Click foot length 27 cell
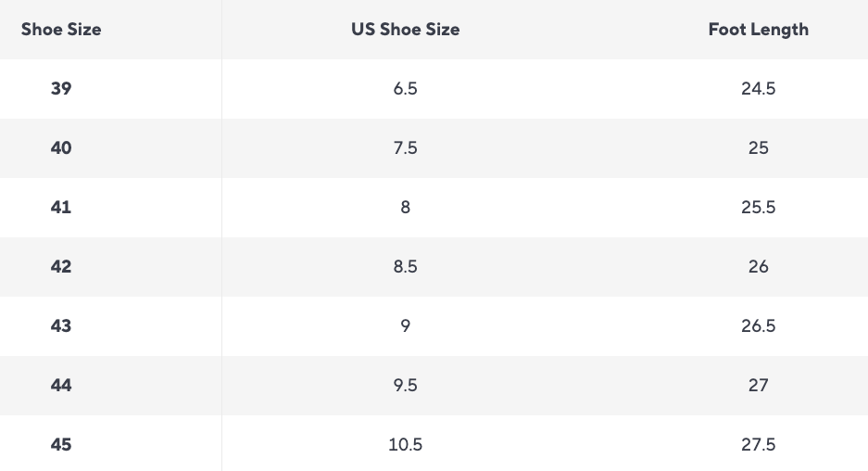 (x=758, y=386)
